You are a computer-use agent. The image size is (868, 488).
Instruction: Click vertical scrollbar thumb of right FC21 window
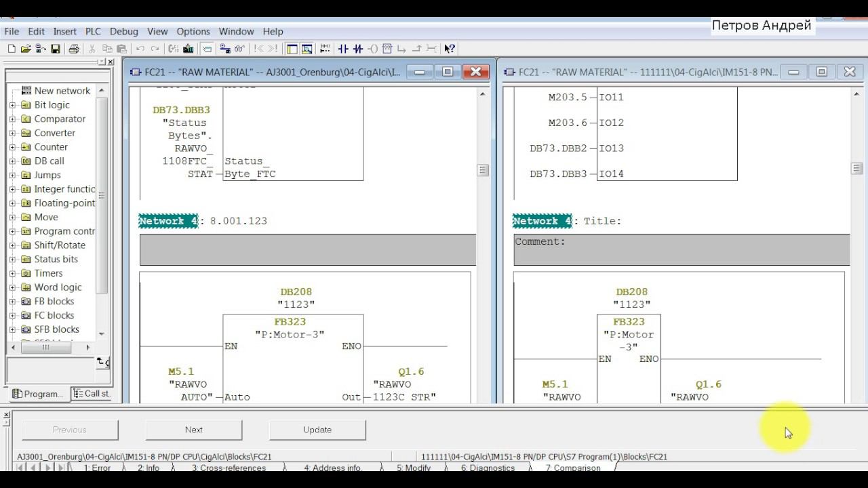coord(856,168)
